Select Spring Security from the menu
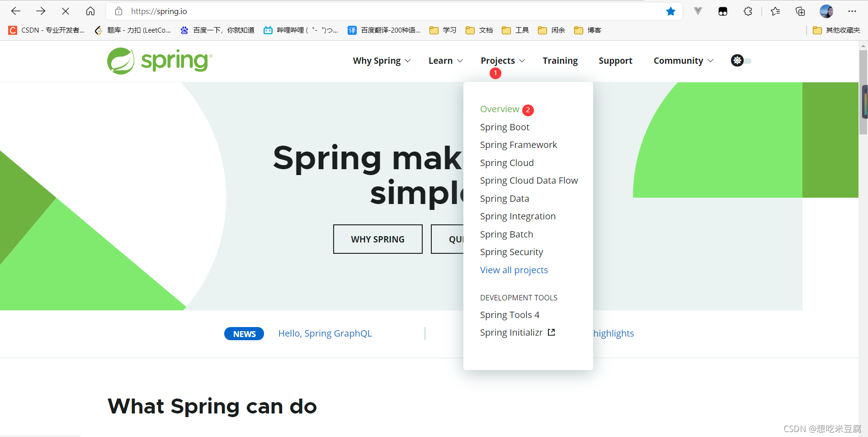The height and width of the screenshot is (437, 868). click(x=512, y=252)
